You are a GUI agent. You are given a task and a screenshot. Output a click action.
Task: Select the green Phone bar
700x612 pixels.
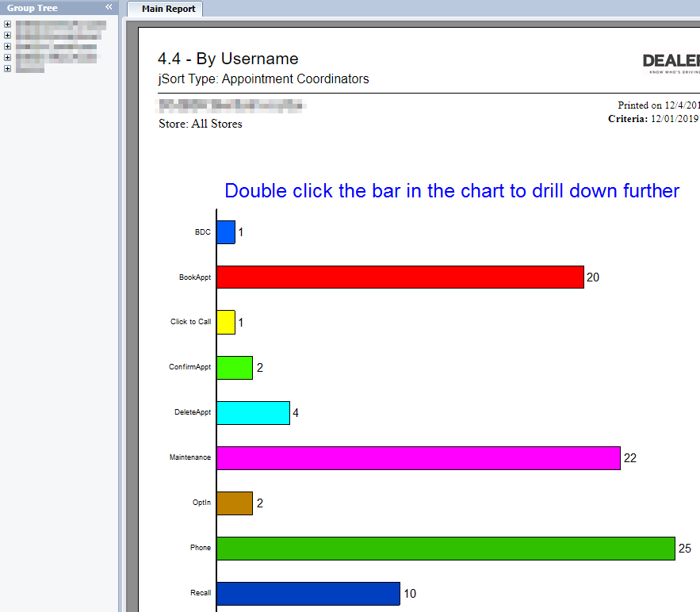tap(446, 549)
